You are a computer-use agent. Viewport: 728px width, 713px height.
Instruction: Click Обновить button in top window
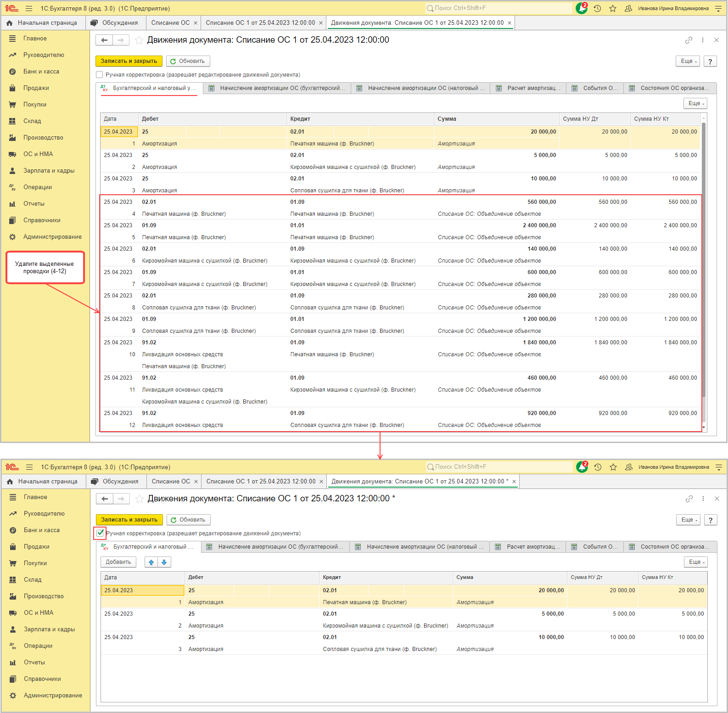click(188, 61)
